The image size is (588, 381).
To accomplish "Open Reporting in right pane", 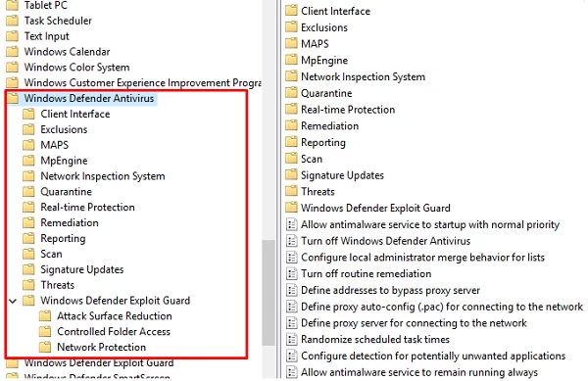I will (323, 142).
